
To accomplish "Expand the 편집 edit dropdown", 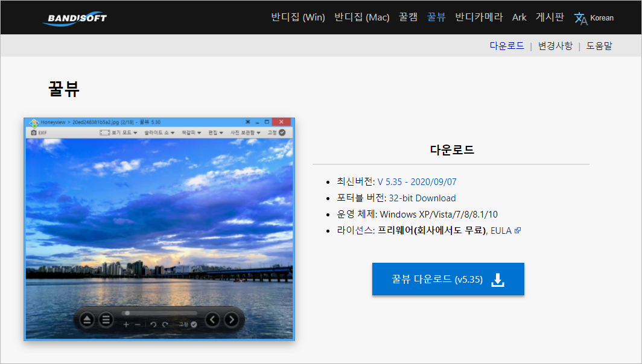I will point(215,133).
